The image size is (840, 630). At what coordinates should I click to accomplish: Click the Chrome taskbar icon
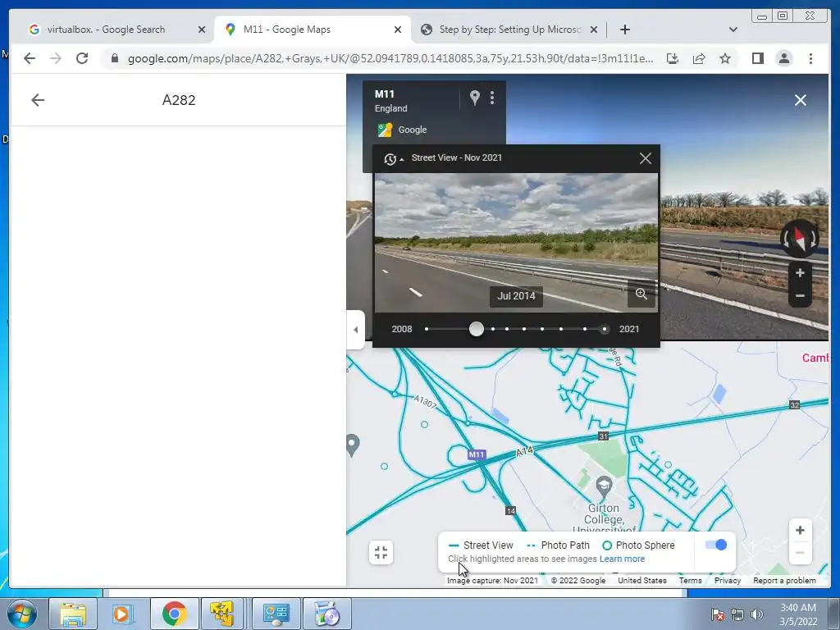pos(174,614)
